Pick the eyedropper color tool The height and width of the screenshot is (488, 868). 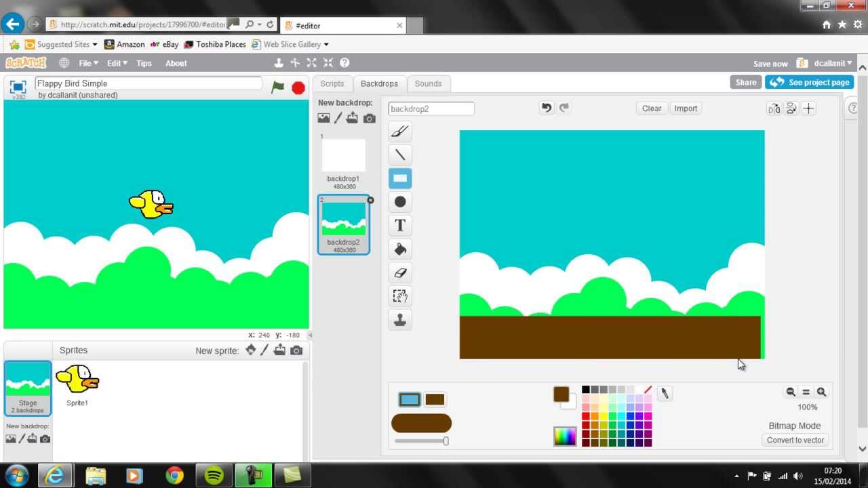tap(665, 393)
